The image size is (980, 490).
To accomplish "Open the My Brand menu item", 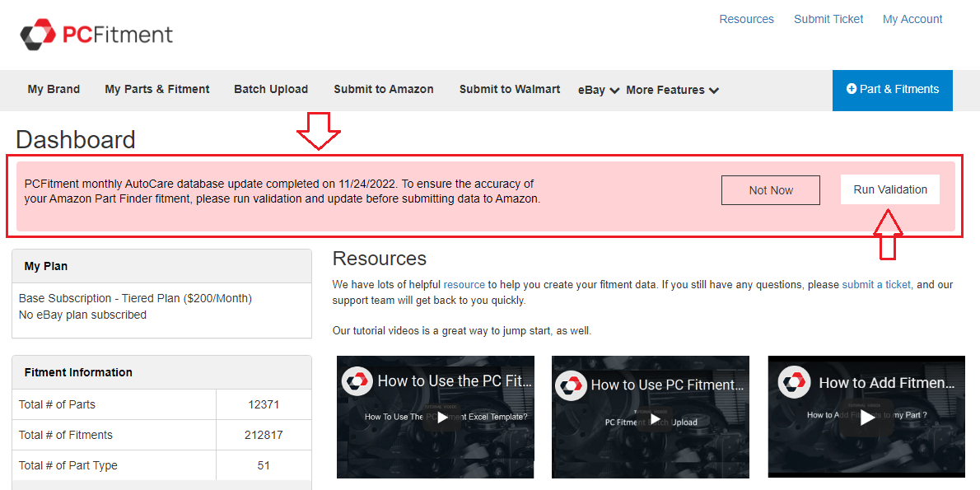I will (54, 89).
